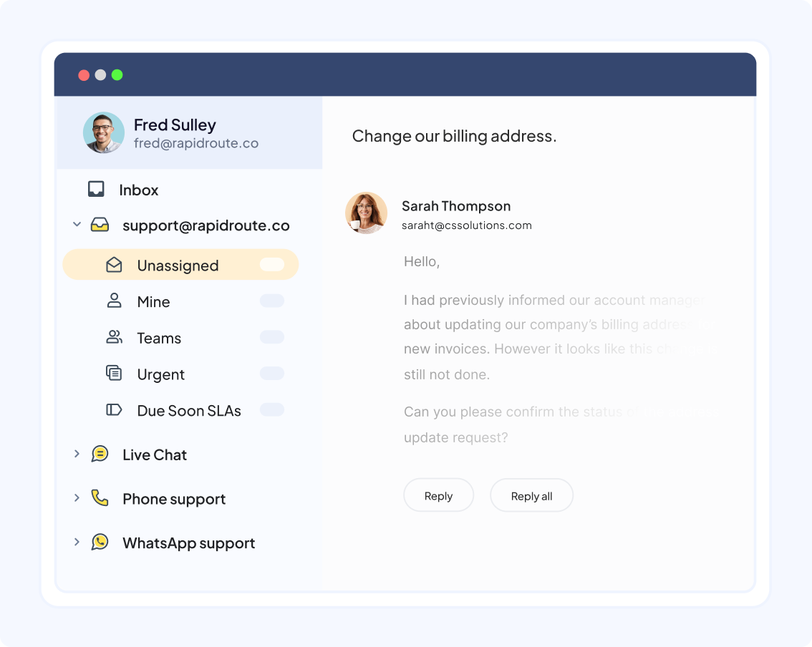Toggle the counter pill next to Unassigned
The height and width of the screenshot is (647, 812).
pos(272,264)
